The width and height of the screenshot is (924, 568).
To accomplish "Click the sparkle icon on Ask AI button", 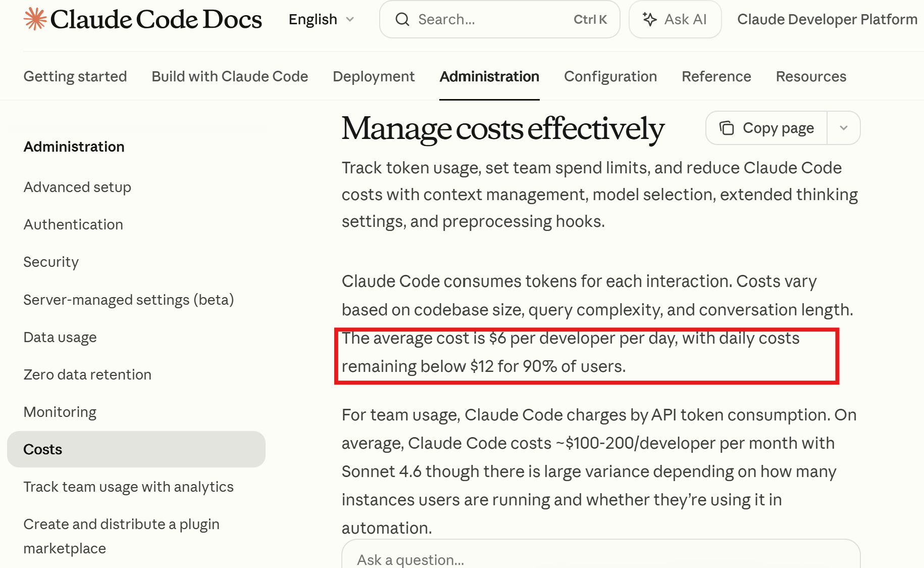I will (650, 19).
